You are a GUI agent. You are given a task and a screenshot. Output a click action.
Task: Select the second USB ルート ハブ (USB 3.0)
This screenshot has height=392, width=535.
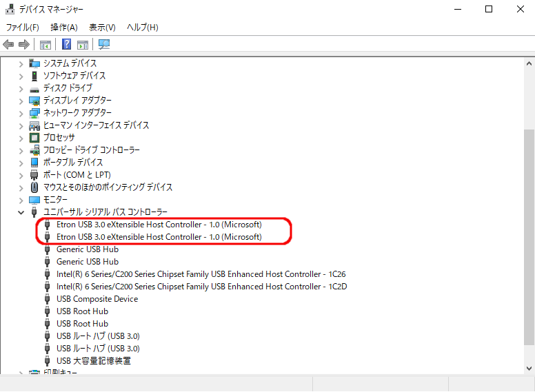pyautogui.click(x=98, y=349)
